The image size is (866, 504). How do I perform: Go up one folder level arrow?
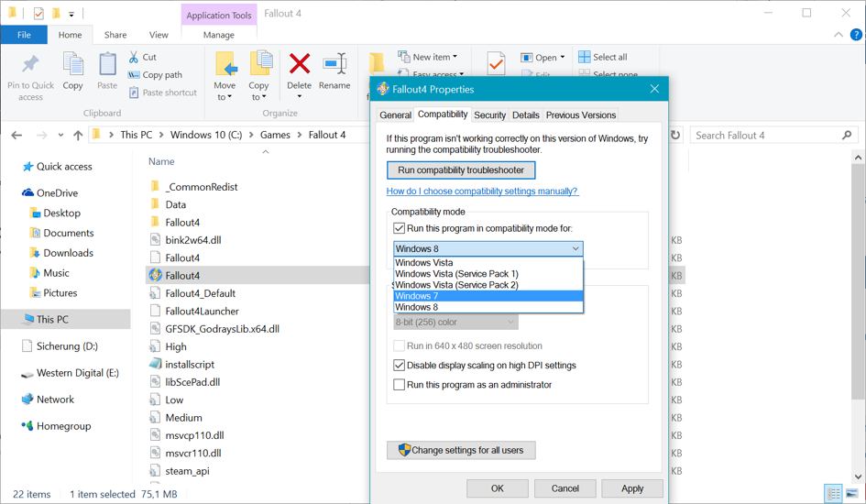(x=78, y=136)
